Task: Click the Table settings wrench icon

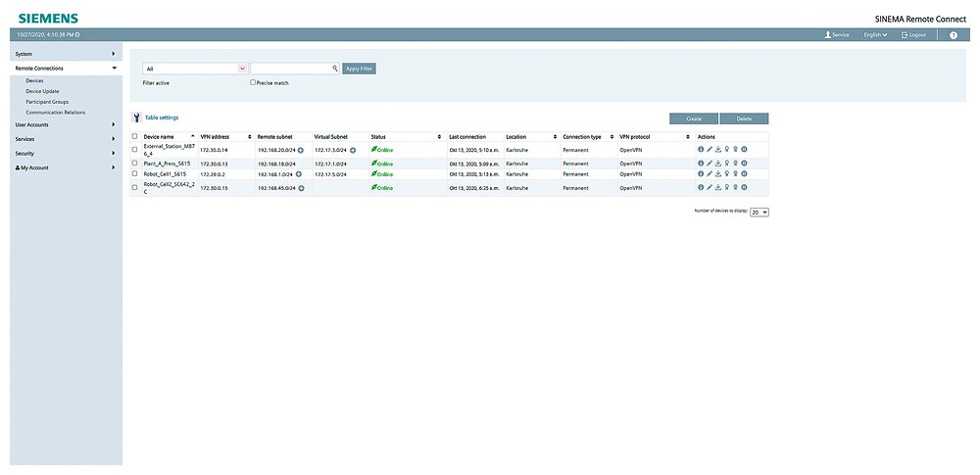Action: click(x=136, y=118)
